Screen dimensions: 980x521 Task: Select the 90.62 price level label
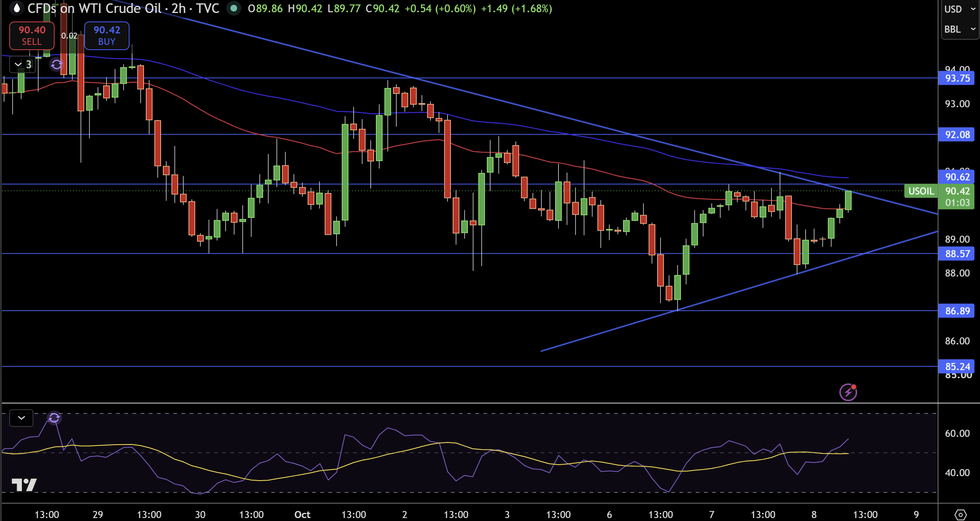point(957,177)
